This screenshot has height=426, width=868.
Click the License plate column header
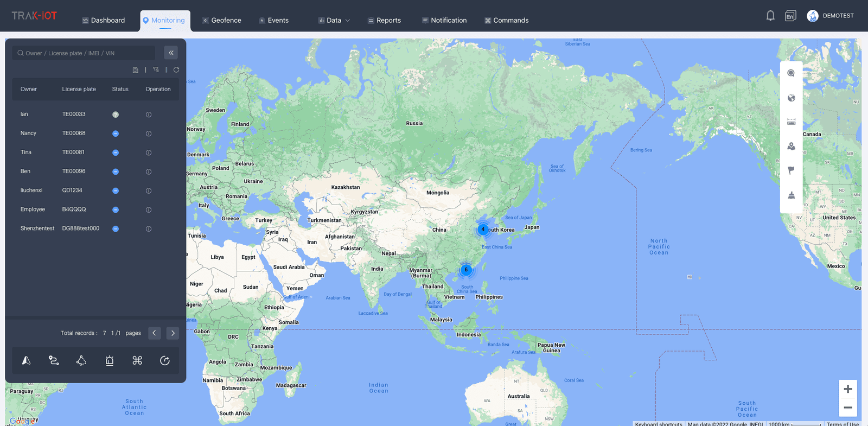coord(79,90)
